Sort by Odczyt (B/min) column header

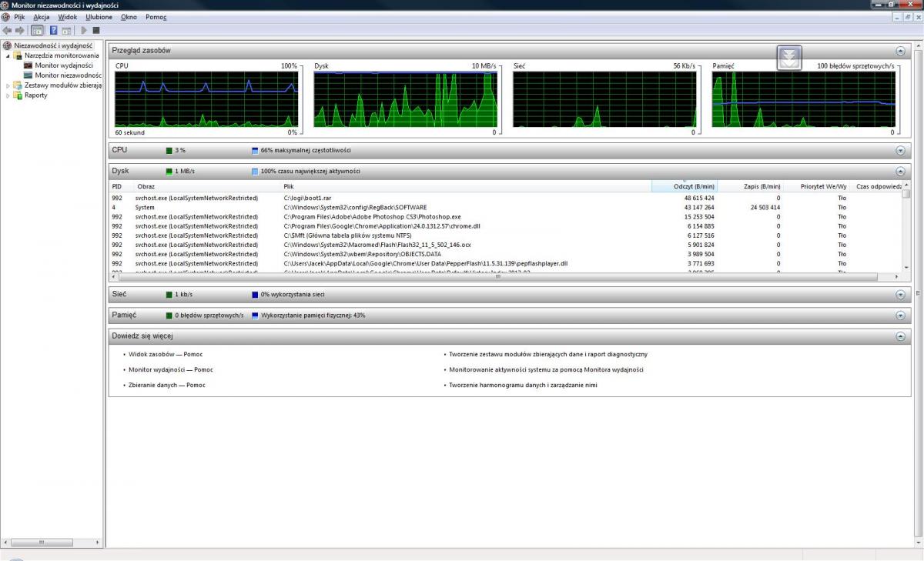pyautogui.click(x=685, y=186)
